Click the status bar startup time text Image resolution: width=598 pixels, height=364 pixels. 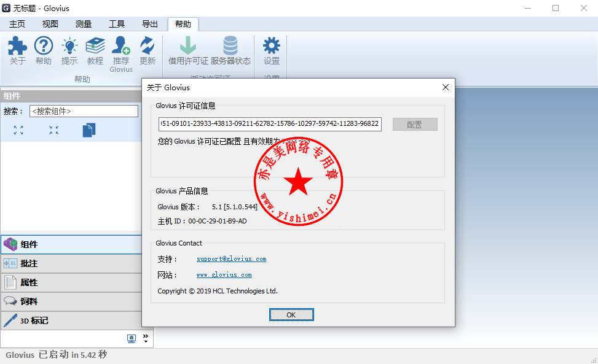[x=56, y=355]
